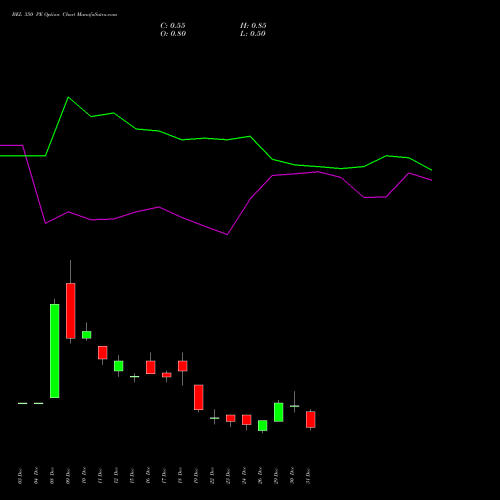Select the 22 Dec date label

point(212,476)
